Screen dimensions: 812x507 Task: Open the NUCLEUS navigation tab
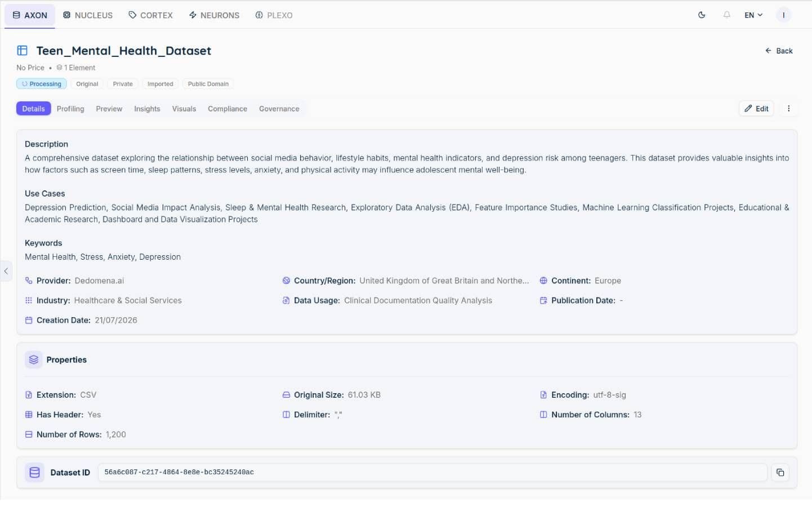click(x=87, y=15)
